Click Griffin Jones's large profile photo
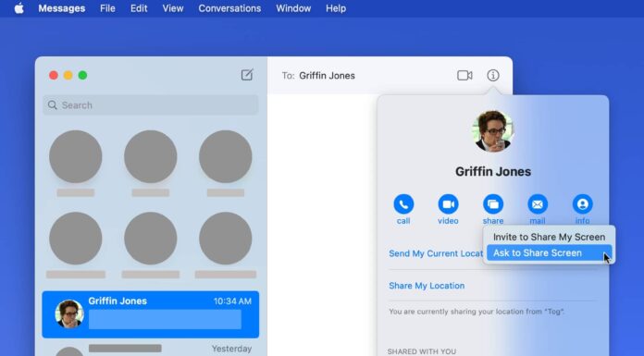644x356 pixels. click(493, 131)
